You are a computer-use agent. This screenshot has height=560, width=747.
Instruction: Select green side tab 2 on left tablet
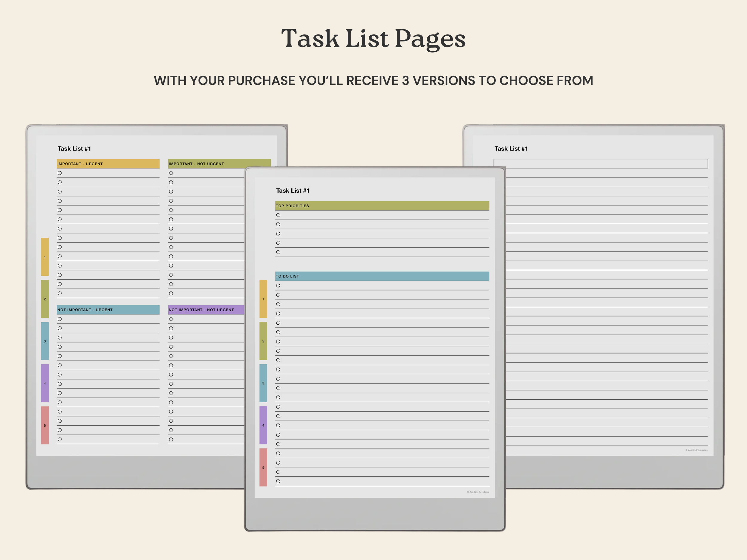click(x=45, y=299)
